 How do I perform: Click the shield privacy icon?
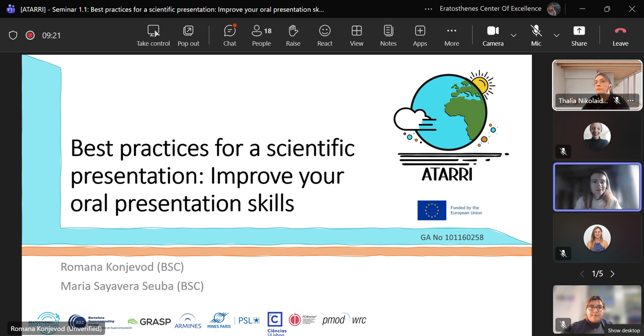[x=13, y=35]
